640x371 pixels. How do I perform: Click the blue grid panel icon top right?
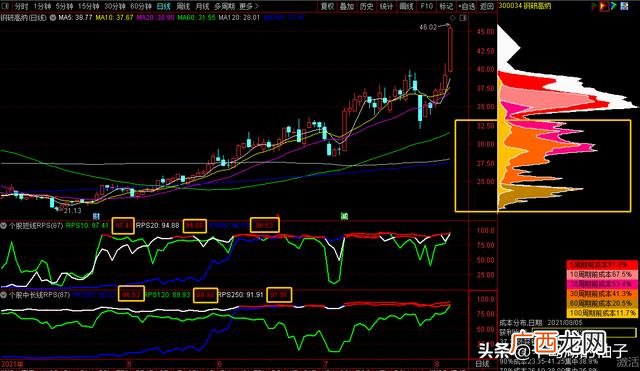click(624, 6)
